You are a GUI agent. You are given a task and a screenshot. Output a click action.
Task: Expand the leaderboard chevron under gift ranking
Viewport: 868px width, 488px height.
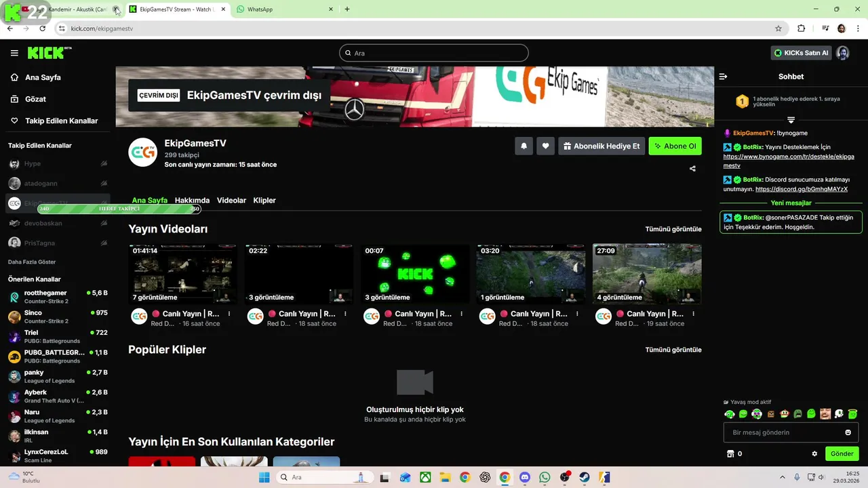[x=791, y=120]
